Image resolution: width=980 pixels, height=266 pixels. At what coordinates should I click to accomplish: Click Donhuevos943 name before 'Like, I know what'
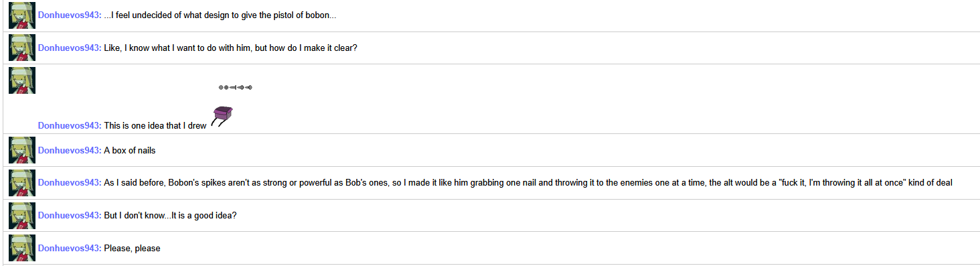tap(70, 48)
